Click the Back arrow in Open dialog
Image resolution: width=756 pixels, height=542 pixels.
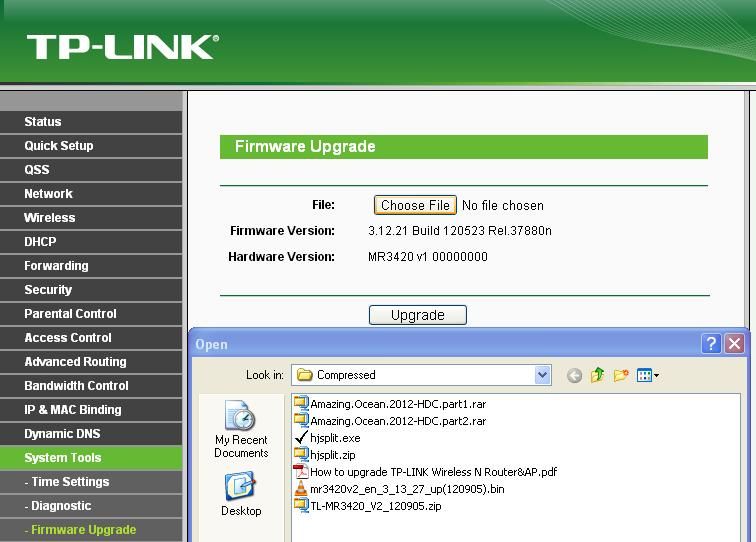tap(574, 376)
